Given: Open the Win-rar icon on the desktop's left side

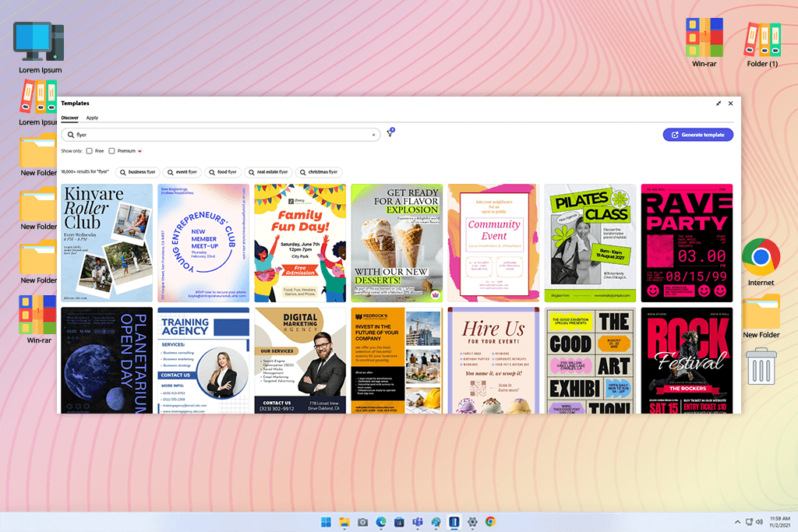Looking at the screenshot, I should 39,319.
